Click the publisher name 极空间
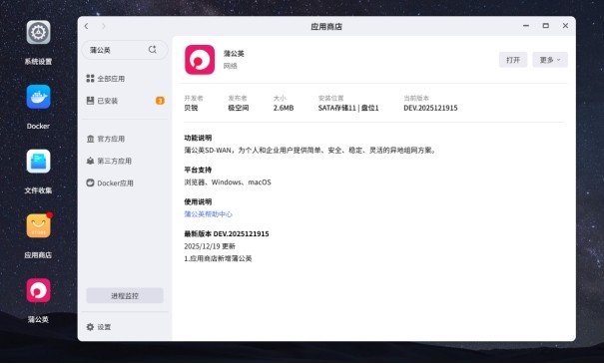 239,108
